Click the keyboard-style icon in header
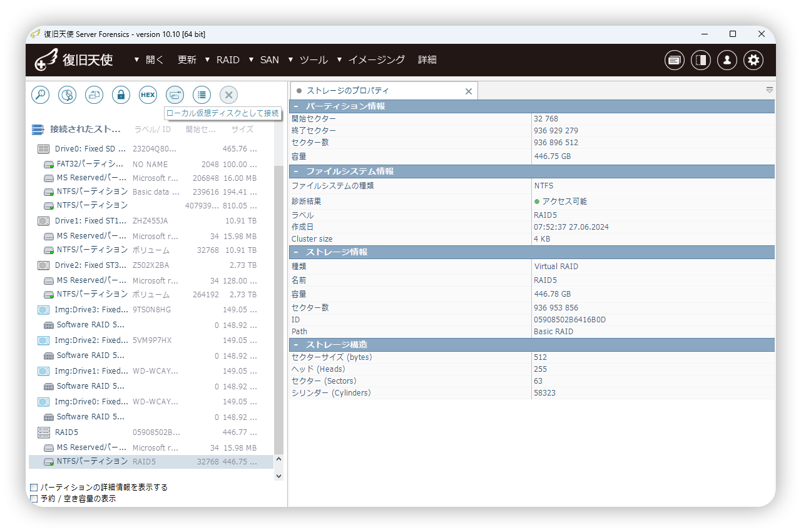 click(674, 60)
